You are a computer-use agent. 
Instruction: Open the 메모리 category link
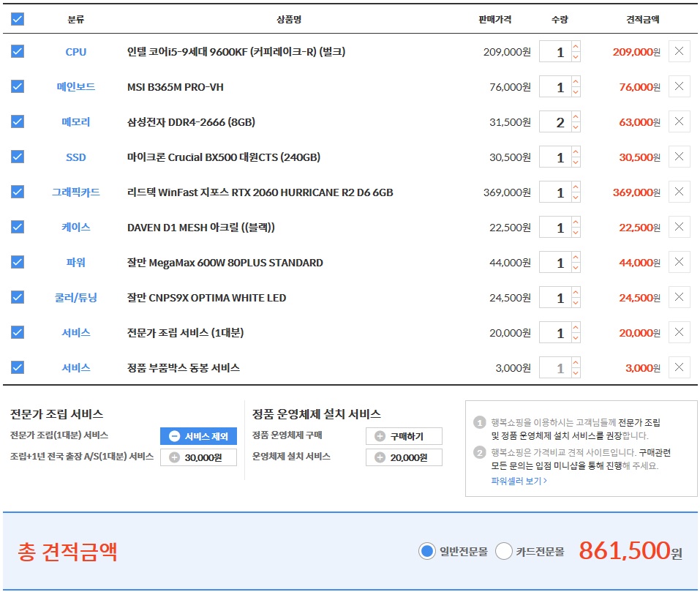pyautogui.click(x=76, y=122)
